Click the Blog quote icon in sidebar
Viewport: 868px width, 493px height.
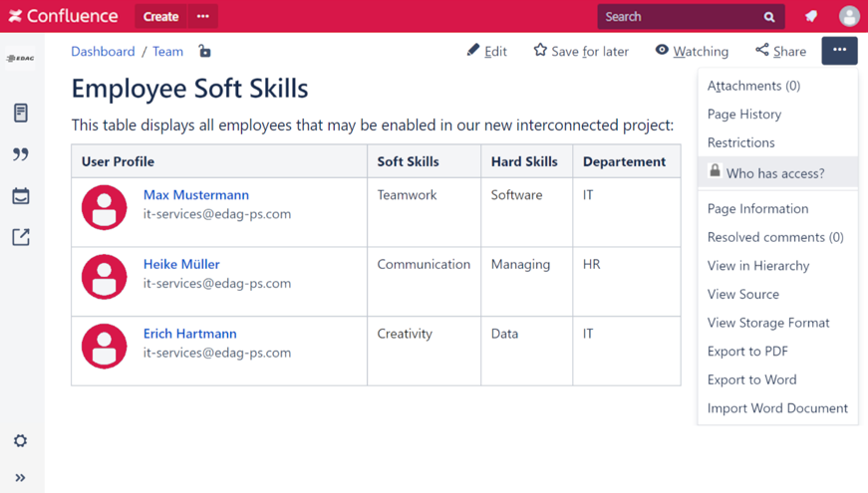tap(21, 154)
